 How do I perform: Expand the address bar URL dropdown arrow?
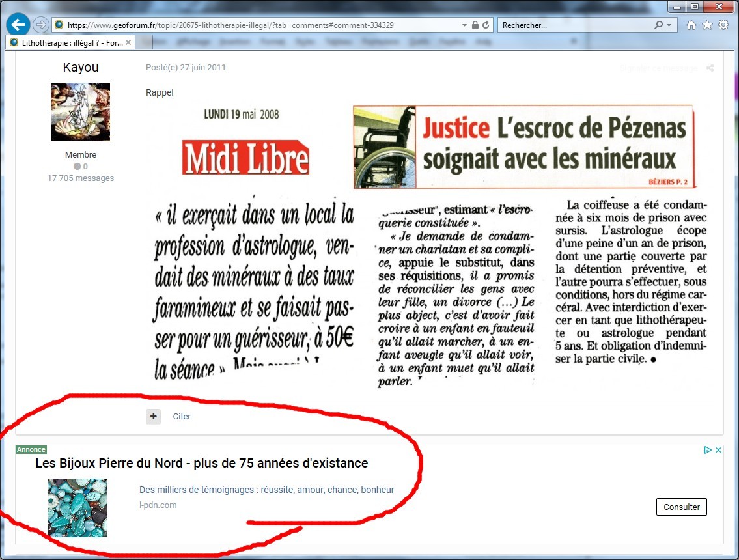coord(464,25)
